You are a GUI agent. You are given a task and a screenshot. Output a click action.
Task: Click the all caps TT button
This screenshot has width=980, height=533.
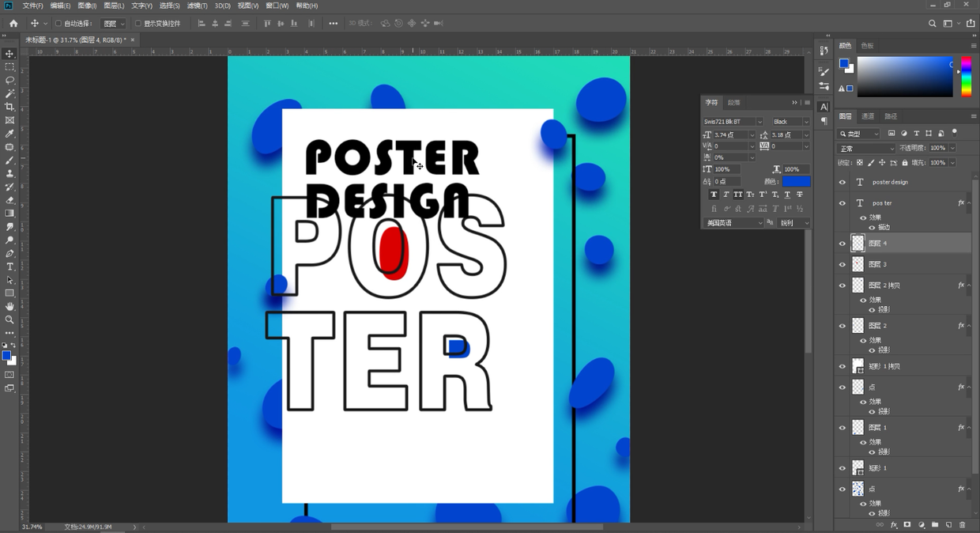click(738, 195)
